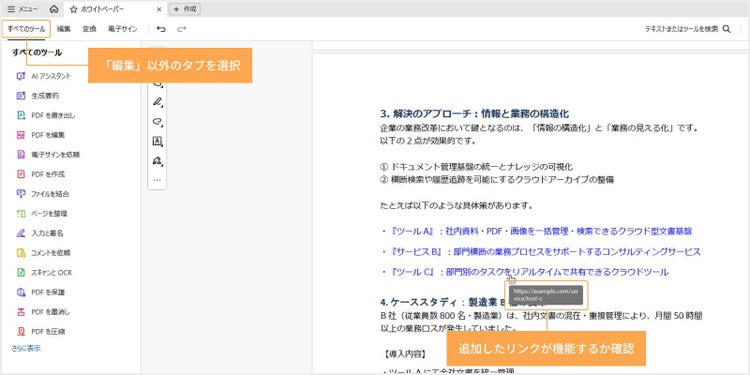
Task: Select the すべてのツール tab
Action: click(26, 29)
